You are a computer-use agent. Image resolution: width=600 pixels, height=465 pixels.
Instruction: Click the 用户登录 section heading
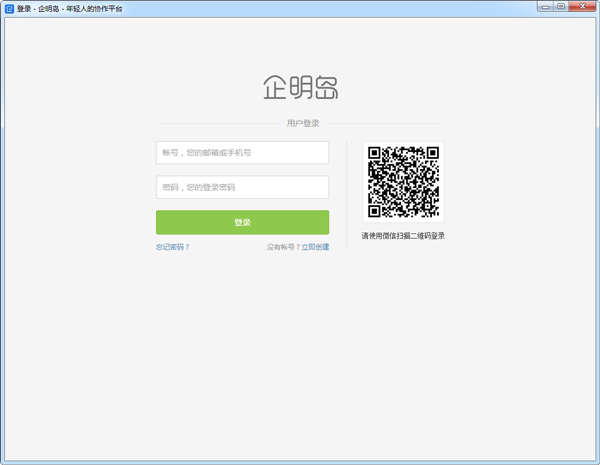coord(303,123)
